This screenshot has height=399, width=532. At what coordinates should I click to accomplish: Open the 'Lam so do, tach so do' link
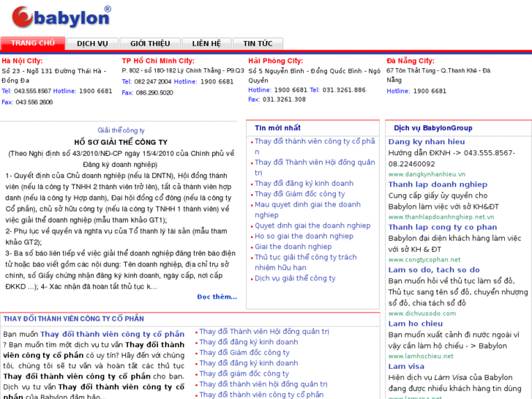[x=434, y=270]
